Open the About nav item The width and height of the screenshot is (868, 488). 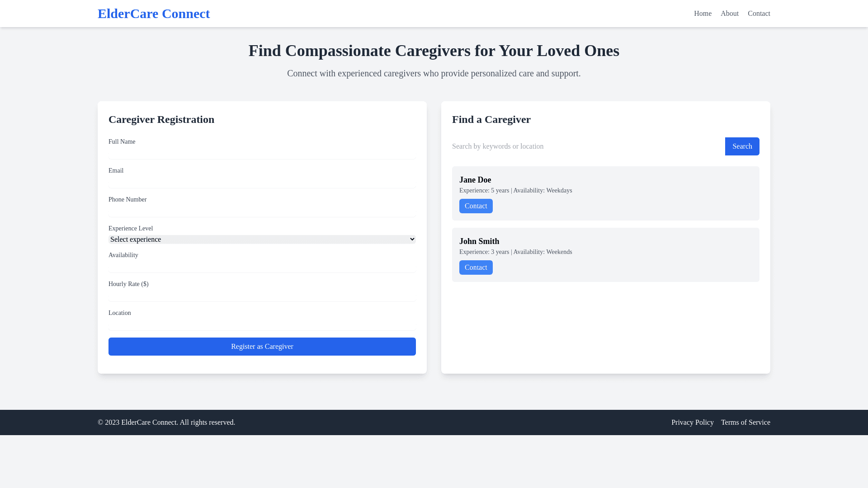(729, 14)
